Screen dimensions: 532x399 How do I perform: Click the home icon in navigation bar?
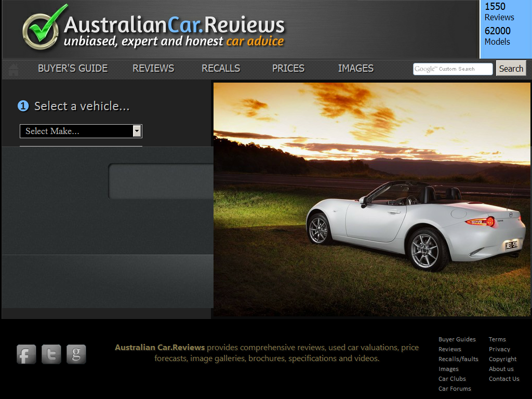[14, 70]
